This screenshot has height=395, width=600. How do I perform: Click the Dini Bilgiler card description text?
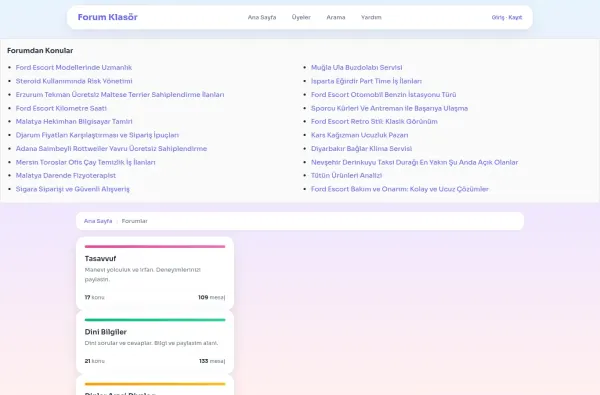click(152, 343)
